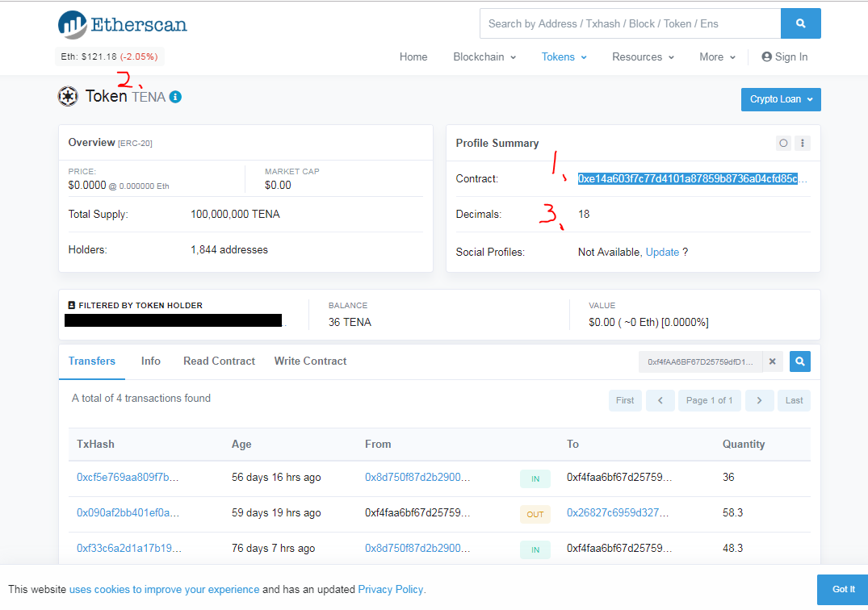Go to the Home page
This screenshot has width=868, height=610.
[x=413, y=57]
